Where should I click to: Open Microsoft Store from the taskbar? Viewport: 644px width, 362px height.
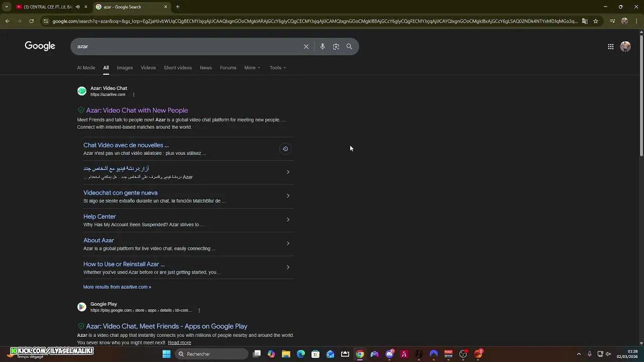coord(315,354)
